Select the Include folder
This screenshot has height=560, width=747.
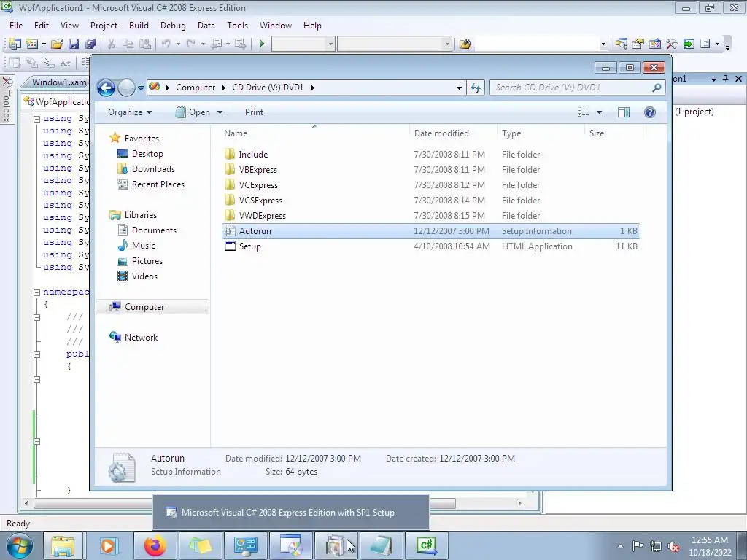(x=431, y=155)
